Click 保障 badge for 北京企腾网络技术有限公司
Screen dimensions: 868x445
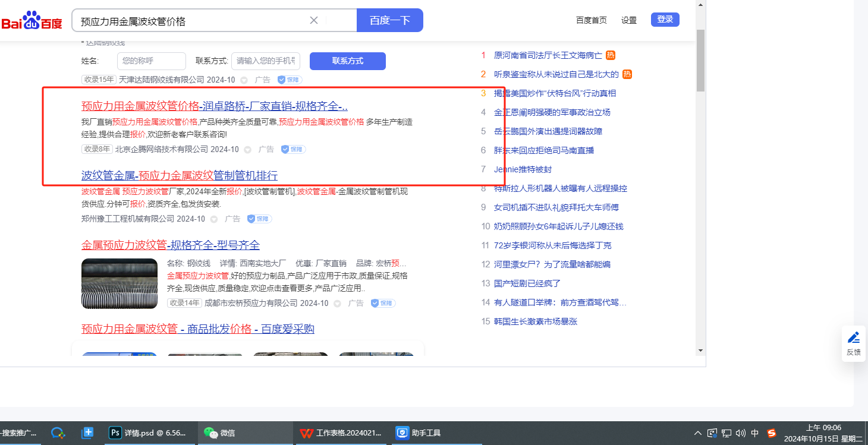293,149
